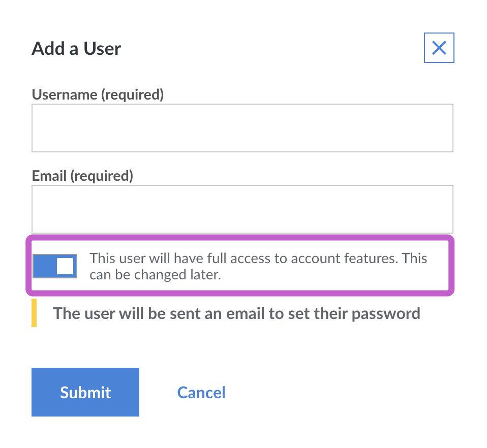Image resolution: width=487 pixels, height=448 pixels.
Task: Focus the Username input field
Action: (242, 128)
